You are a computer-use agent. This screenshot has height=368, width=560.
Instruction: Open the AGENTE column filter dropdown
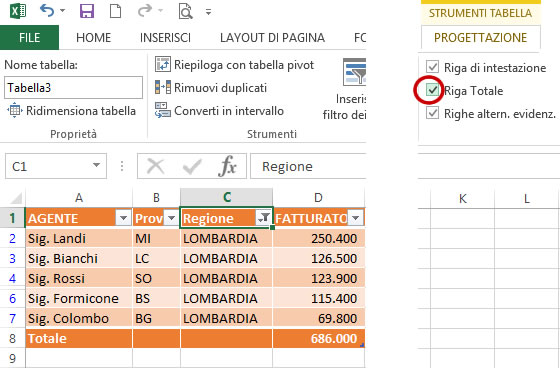click(x=123, y=218)
